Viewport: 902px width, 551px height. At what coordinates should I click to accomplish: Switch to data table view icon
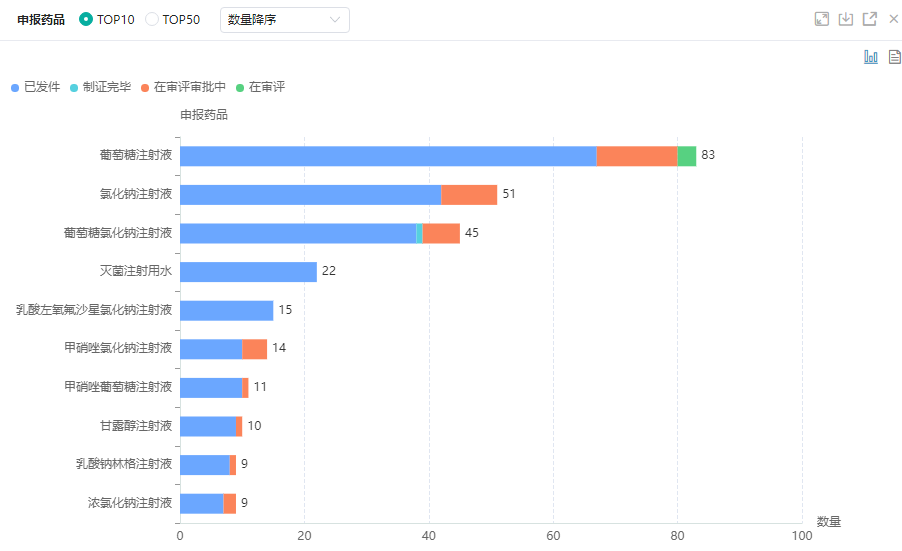(x=894, y=57)
